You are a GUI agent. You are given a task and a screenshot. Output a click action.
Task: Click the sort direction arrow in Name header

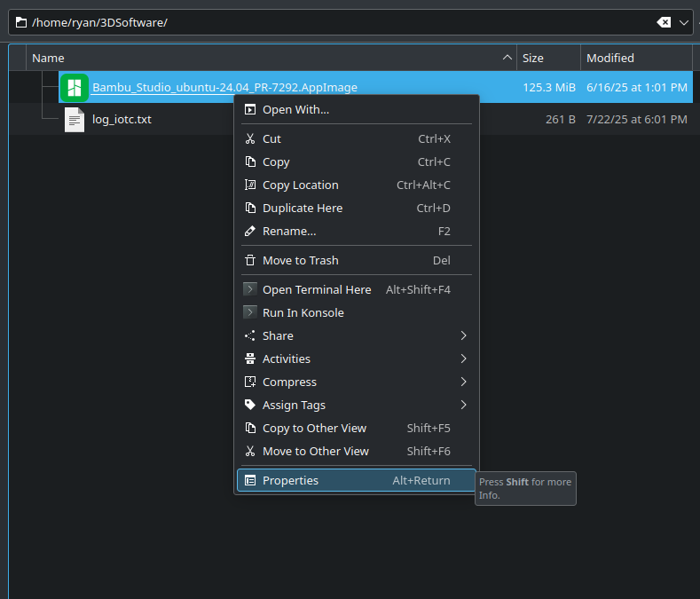click(507, 58)
